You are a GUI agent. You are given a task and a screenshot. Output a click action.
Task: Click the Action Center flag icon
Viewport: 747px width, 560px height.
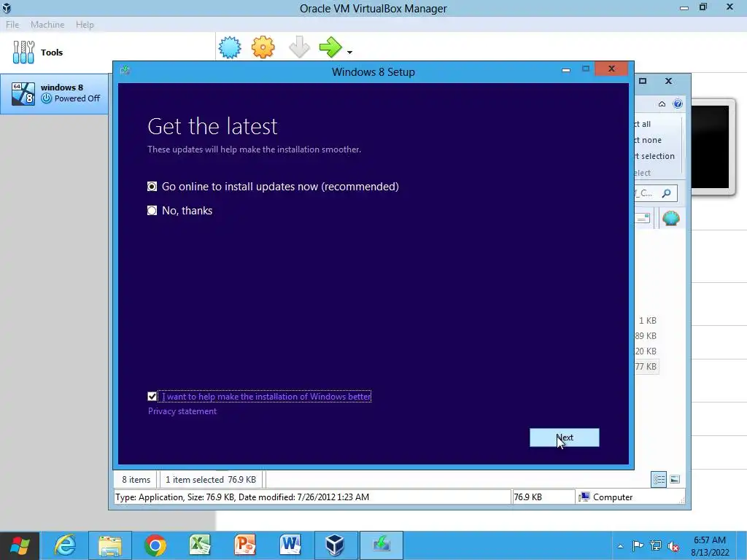point(638,545)
